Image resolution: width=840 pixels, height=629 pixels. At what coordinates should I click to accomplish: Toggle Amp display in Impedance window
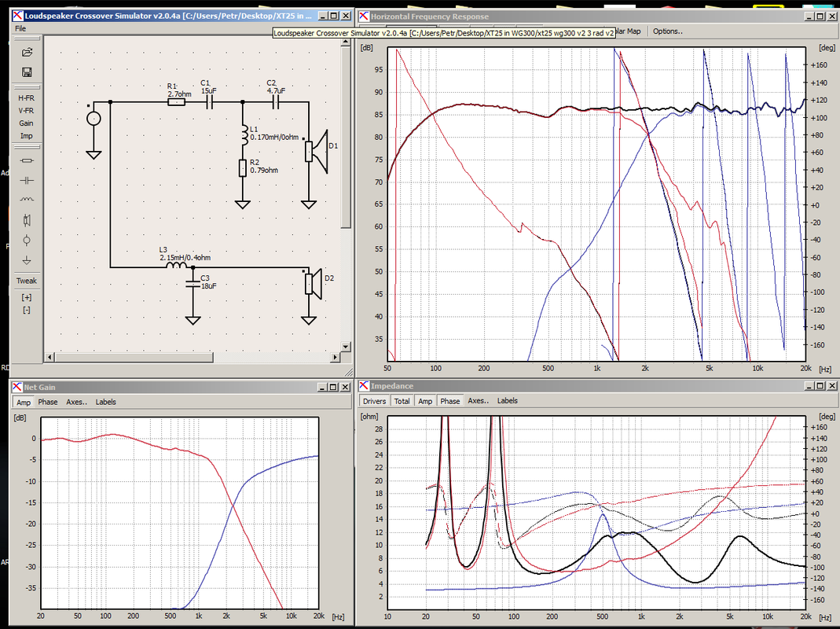[x=425, y=401]
